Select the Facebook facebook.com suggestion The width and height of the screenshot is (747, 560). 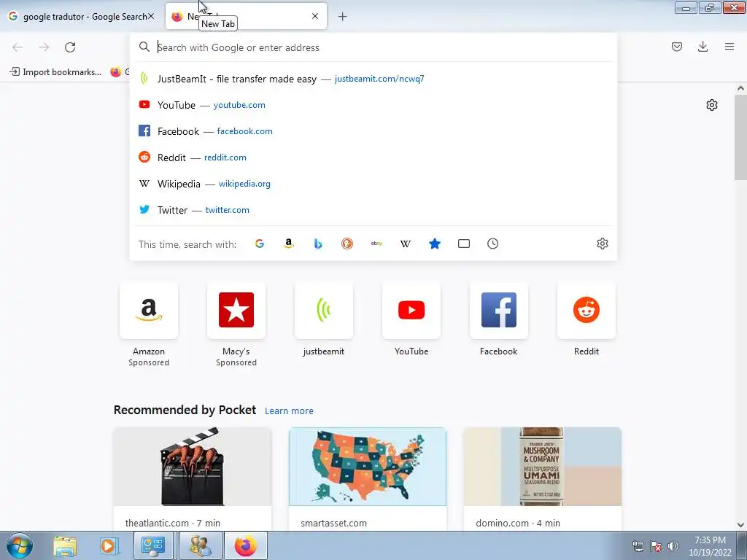tap(373, 131)
